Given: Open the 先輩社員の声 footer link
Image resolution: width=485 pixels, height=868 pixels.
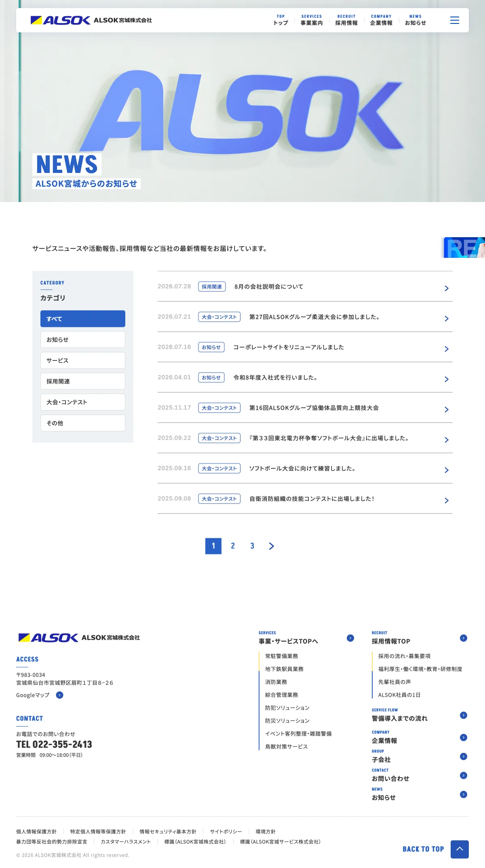Looking at the screenshot, I should coord(394,682).
